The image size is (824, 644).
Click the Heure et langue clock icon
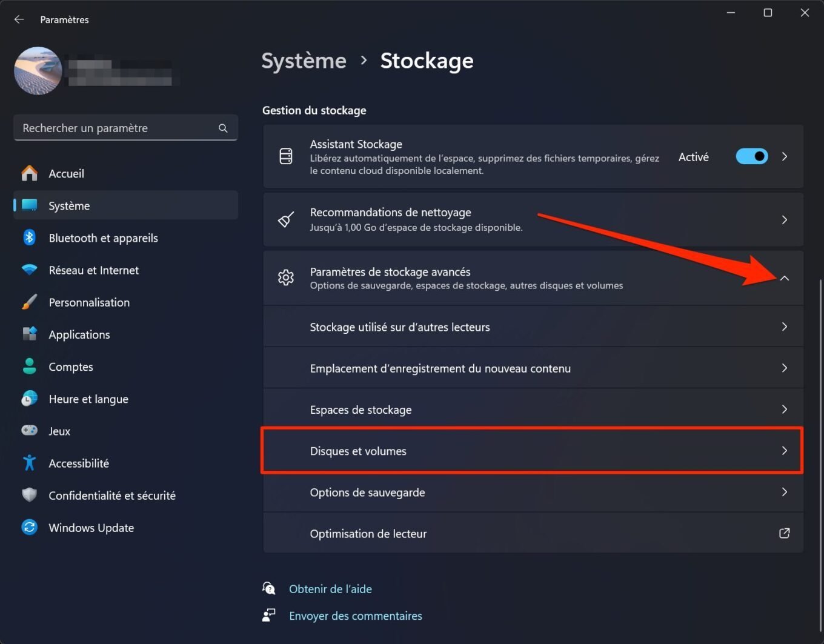tap(29, 398)
